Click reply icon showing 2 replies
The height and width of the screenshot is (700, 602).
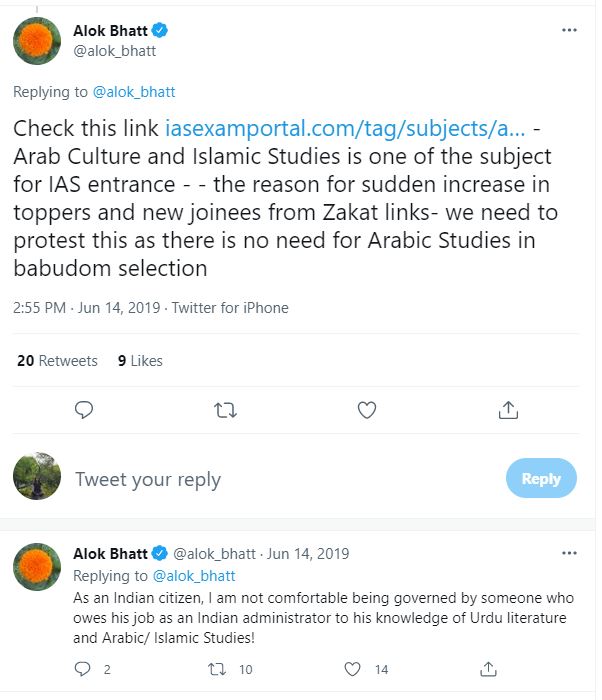coord(84,669)
